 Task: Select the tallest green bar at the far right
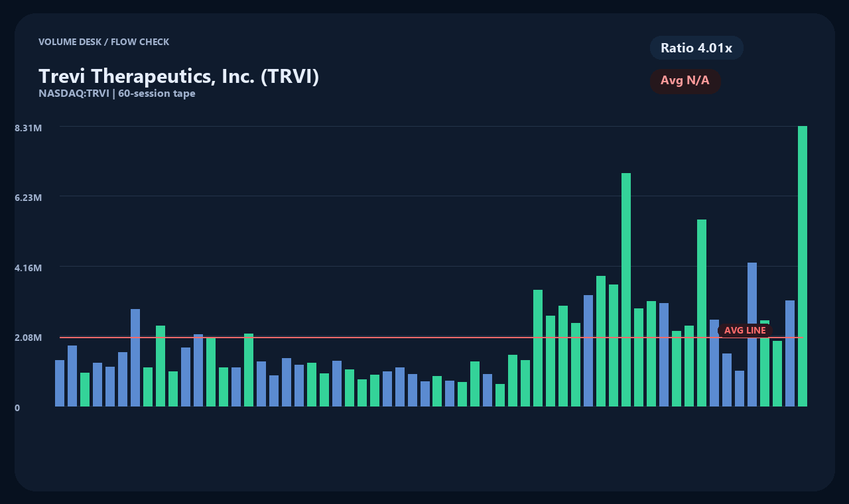click(x=803, y=266)
